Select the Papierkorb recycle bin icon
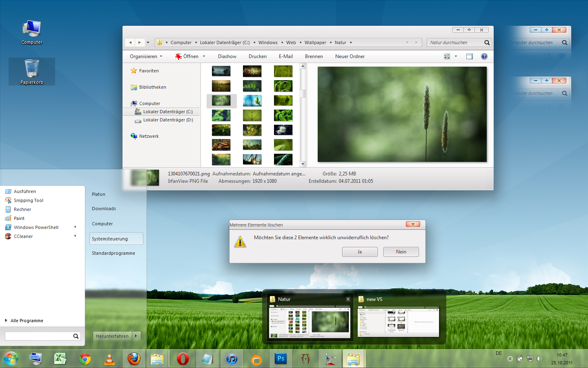This screenshot has height=368, width=588. pos(32,72)
